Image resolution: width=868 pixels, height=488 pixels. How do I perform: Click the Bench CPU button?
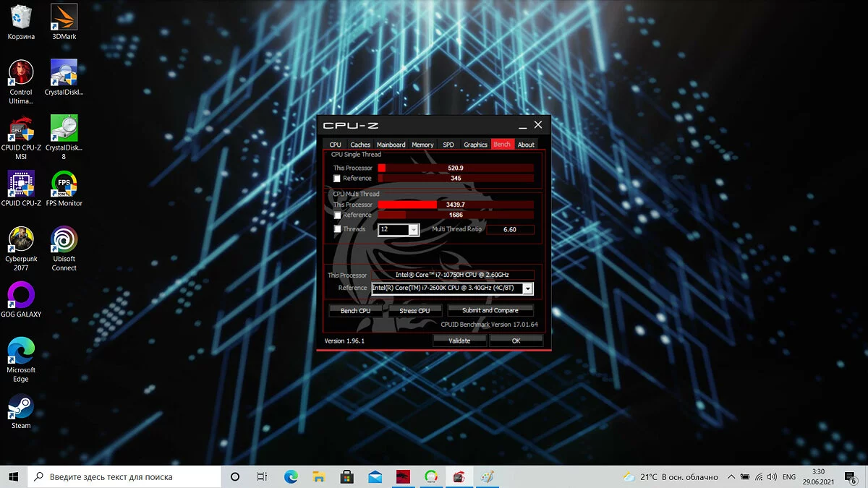click(355, 311)
